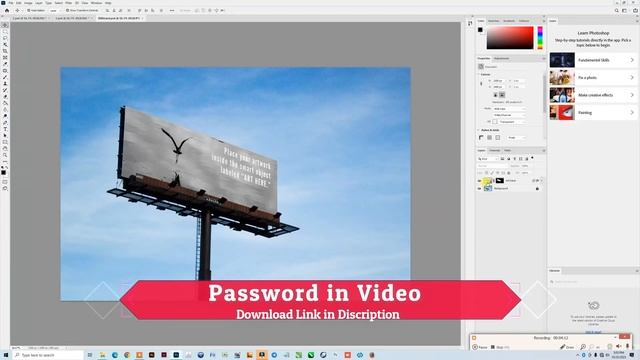Select the Rectangular Marquee tool

click(x=5, y=31)
